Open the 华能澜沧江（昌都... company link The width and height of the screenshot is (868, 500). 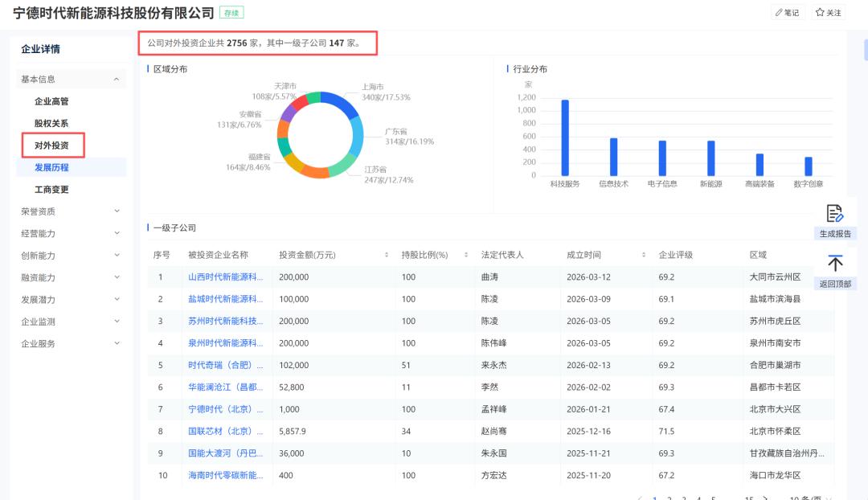pos(225,387)
